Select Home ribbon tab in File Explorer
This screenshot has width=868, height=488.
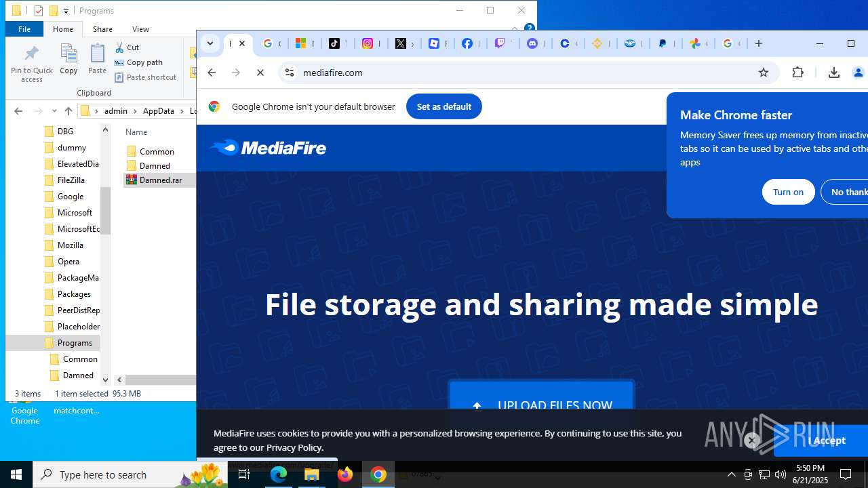(63, 29)
